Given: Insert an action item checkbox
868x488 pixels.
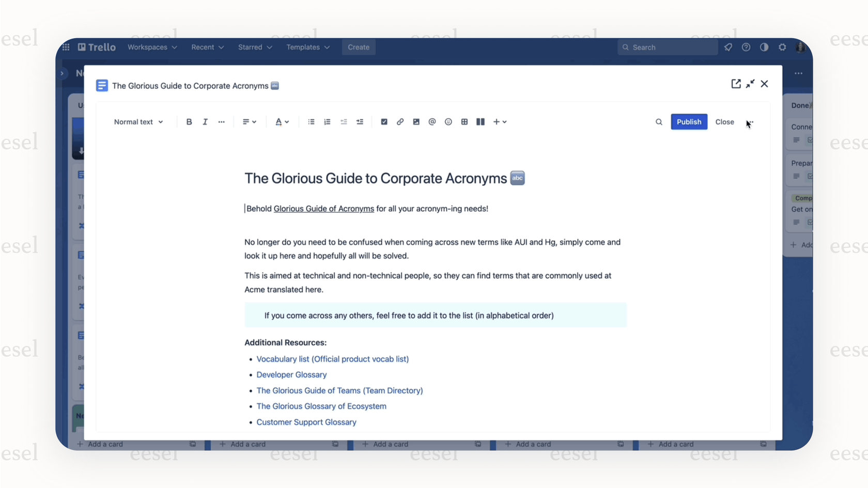Looking at the screenshot, I should [x=384, y=121].
